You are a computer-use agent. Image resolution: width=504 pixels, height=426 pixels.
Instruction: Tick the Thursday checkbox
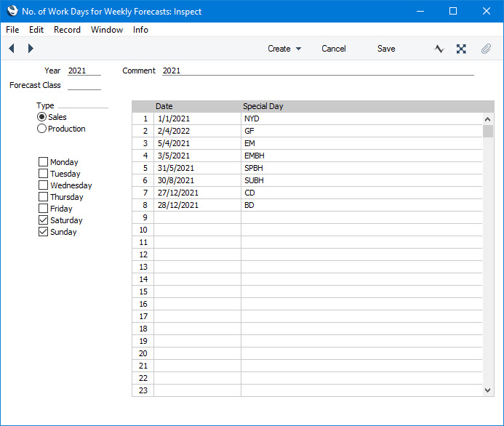43,196
